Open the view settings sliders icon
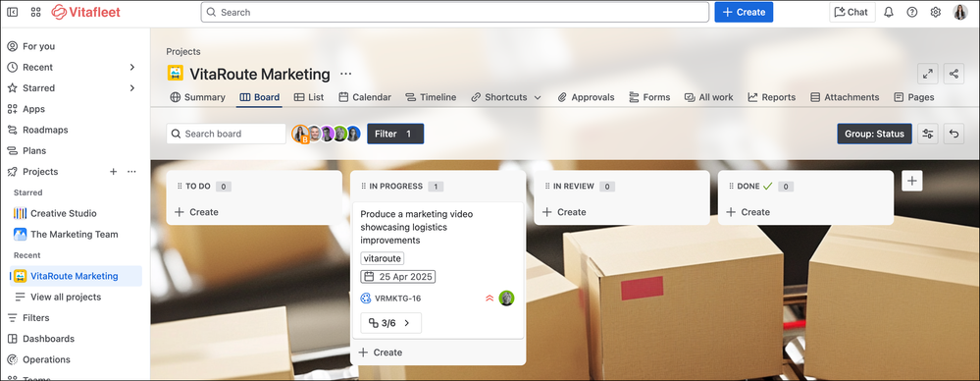Viewport: 980px width, 381px height. [x=927, y=134]
